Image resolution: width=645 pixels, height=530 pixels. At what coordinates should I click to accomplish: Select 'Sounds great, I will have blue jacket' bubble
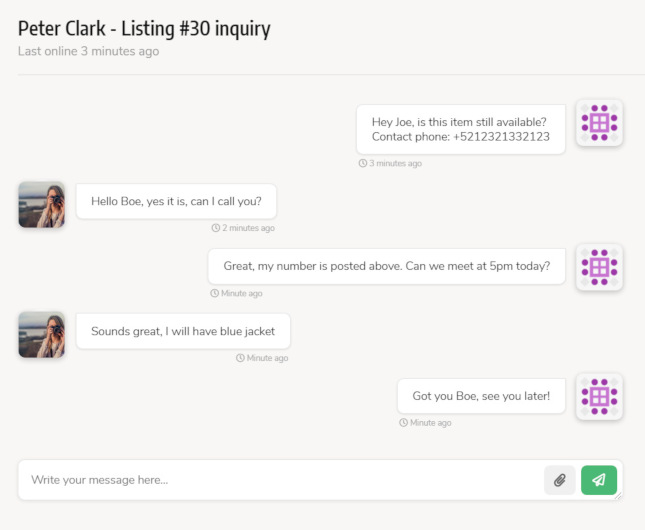pyautogui.click(x=183, y=331)
